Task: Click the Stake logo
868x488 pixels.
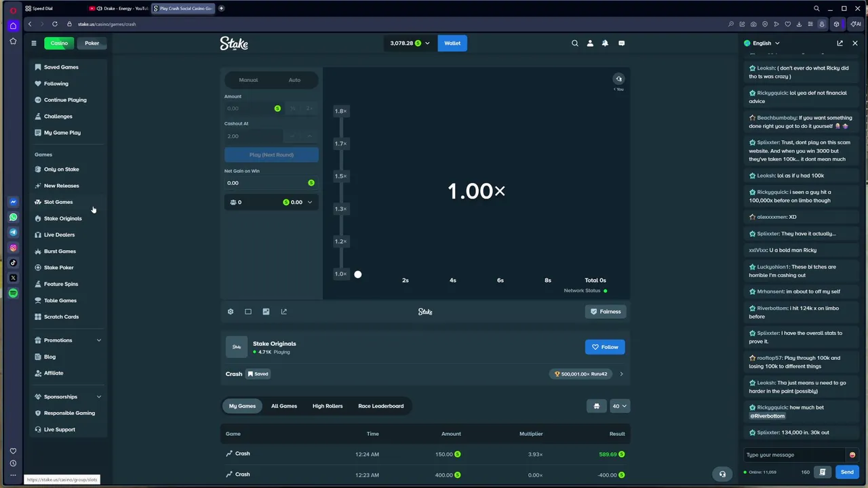Action: coord(234,43)
